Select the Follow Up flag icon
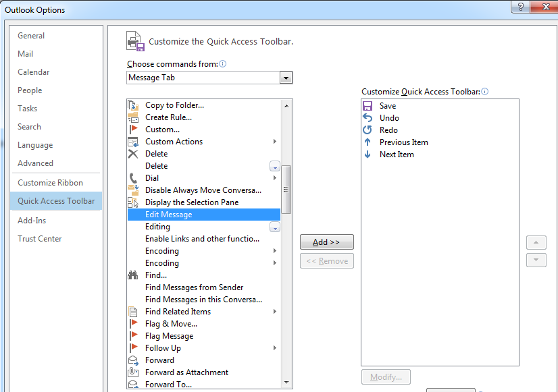 tap(133, 347)
